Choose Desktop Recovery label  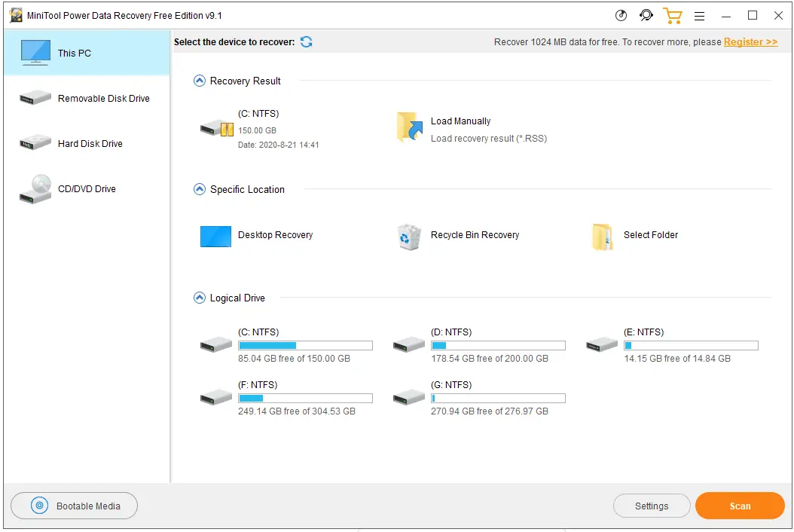click(x=276, y=234)
